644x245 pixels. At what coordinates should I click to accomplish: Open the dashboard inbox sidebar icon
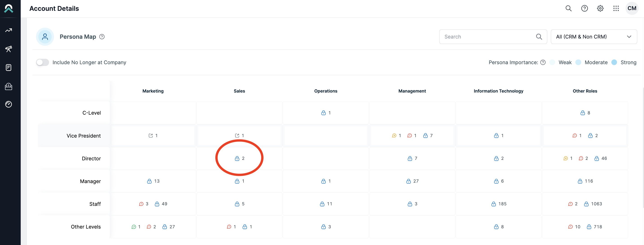coord(9,86)
